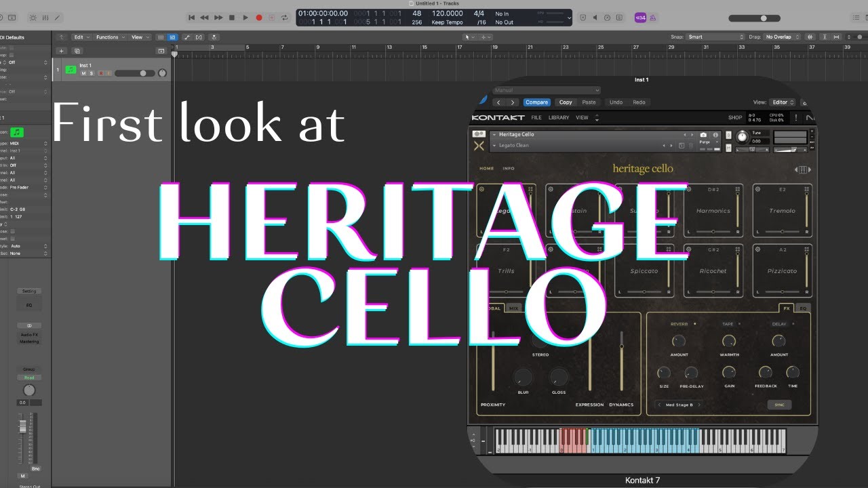Viewport: 868px width, 488px height.
Task: Open settings gear of the Harmonics articulation
Action: (x=689, y=190)
